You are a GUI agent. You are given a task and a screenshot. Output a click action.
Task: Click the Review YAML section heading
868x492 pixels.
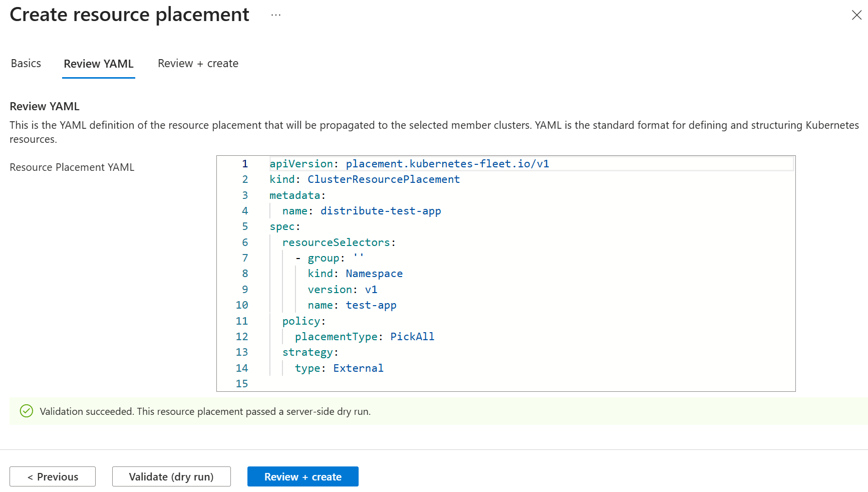pyautogui.click(x=45, y=106)
